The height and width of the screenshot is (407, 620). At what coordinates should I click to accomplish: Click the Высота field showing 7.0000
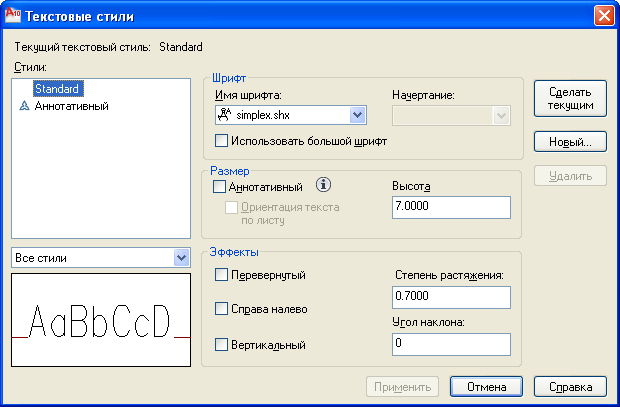(451, 207)
